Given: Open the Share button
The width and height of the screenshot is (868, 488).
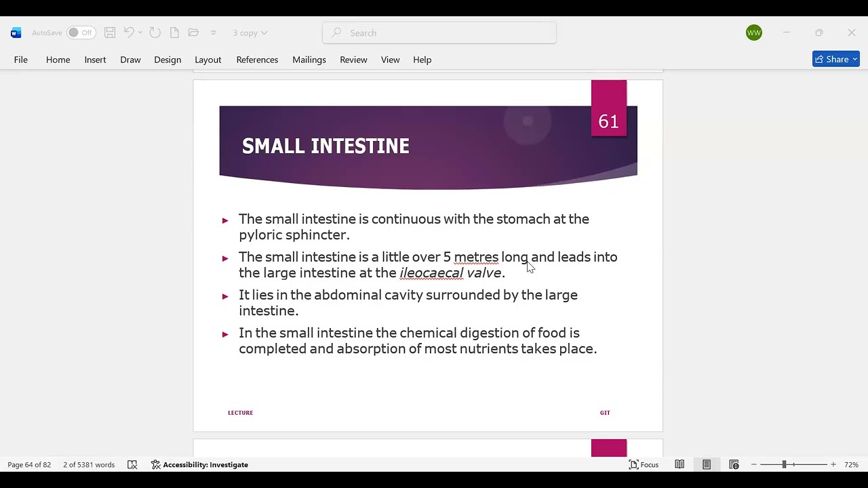Looking at the screenshot, I should (x=836, y=59).
